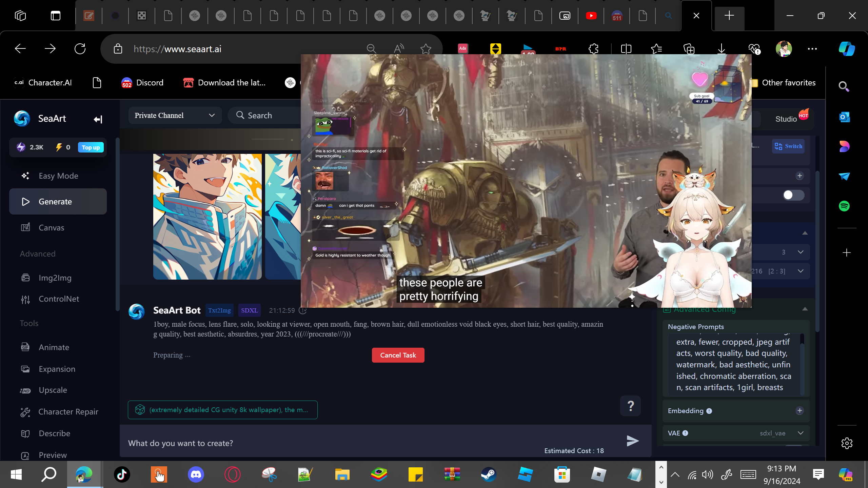
Task: Click the Switch model button
Action: [788, 146]
